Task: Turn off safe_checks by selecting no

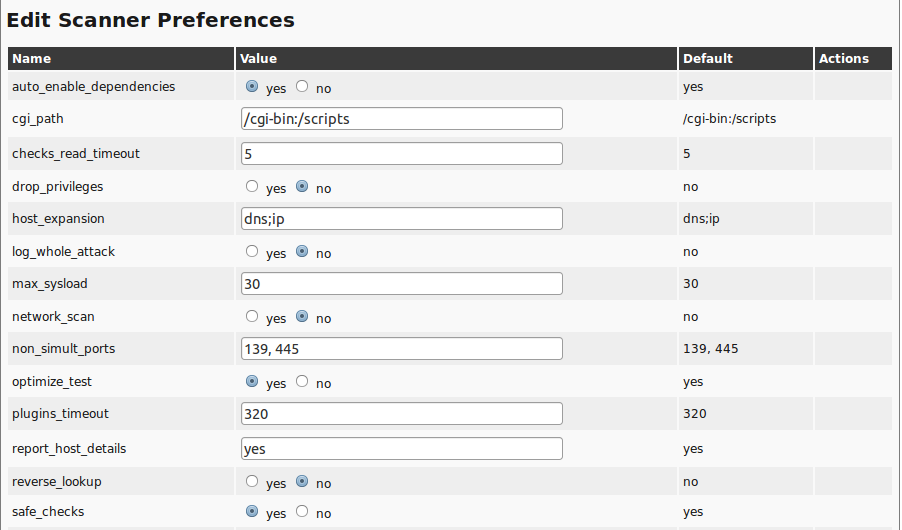Action: point(302,512)
